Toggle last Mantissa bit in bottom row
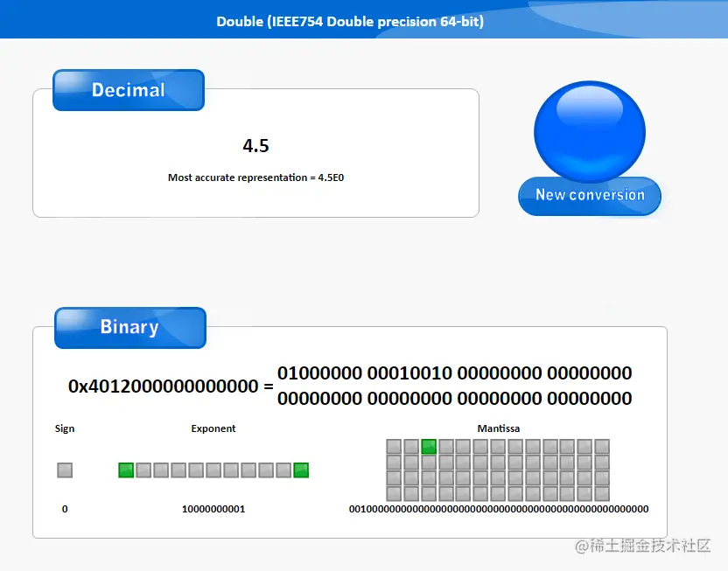The width and height of the screenshot is (728, 571). [602, 493]
